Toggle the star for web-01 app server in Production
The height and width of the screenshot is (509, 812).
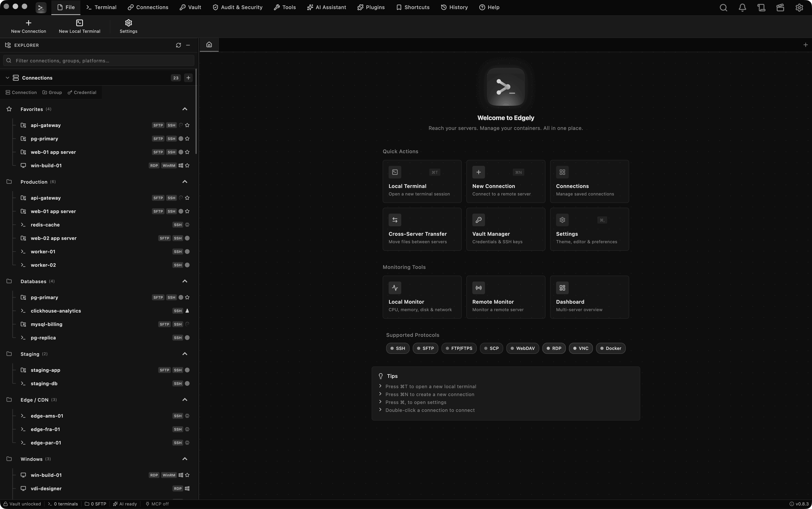coord(187,211)
